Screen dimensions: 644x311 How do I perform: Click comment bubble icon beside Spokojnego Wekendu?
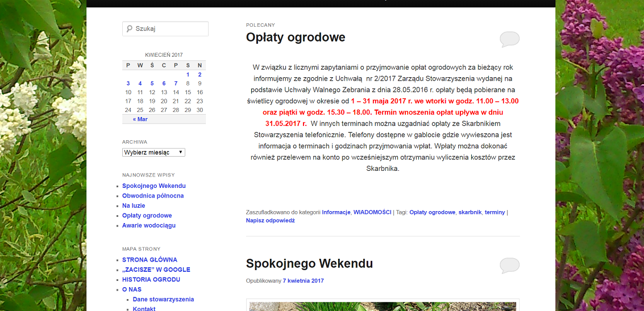509,265
